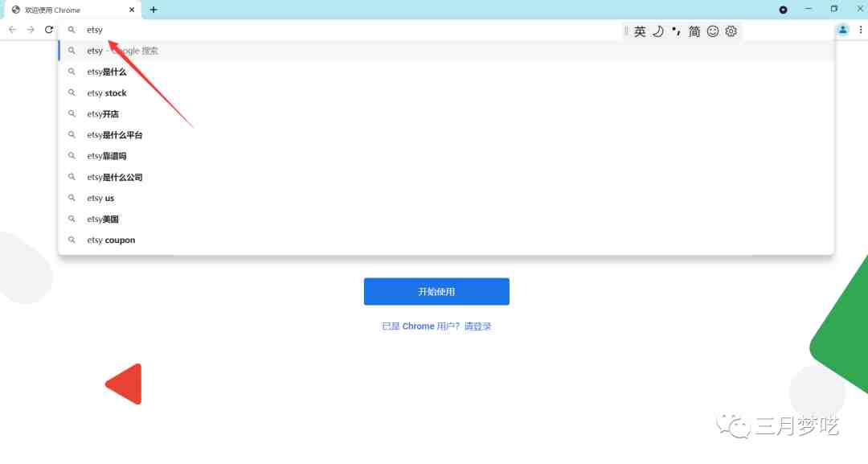Go forward with the forward arrow
This screenshot has width=868, height=464.
coord(31,30)
